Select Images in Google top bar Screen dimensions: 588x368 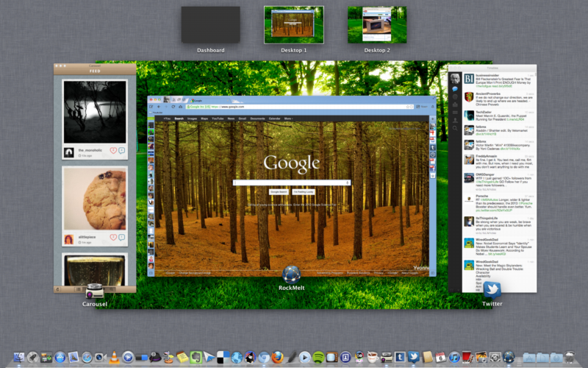[x=192, y=118]
